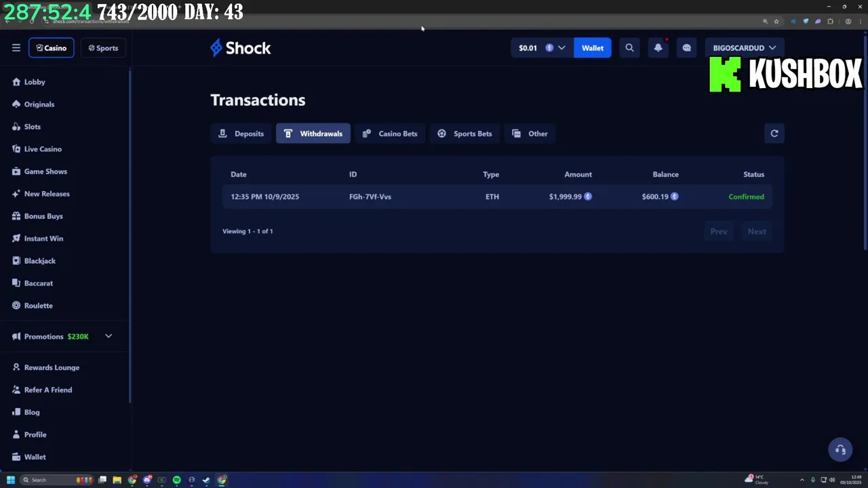Select the Sports Bets tab

pyautogui.click(x=465, y=134)
